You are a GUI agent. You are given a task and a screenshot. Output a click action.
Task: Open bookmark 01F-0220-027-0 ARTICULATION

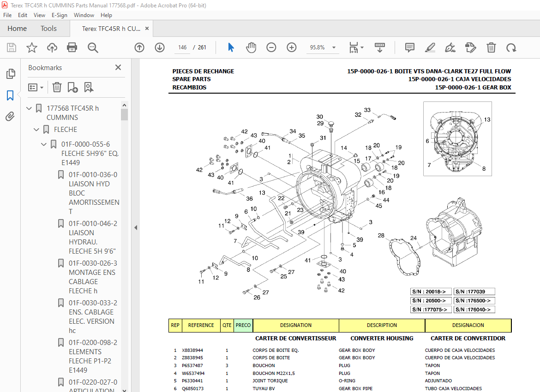93,386
